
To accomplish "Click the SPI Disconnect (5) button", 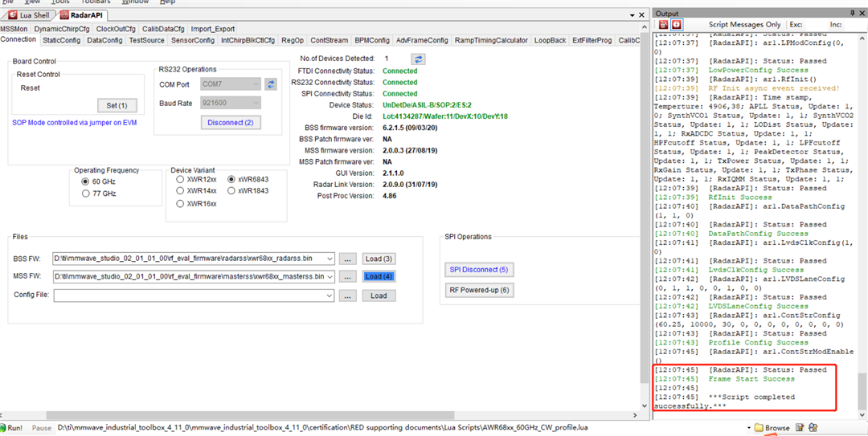I will pyautogui.click(x=479, y=270).
